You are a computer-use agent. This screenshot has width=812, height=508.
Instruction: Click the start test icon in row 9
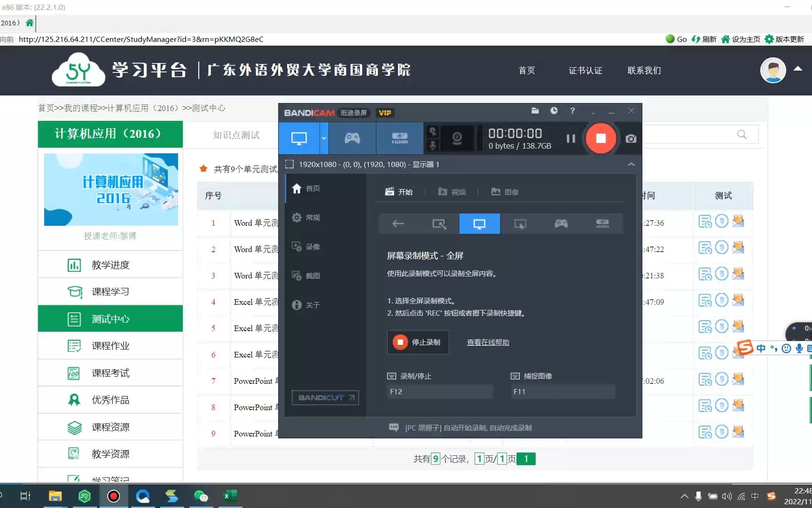(x=705, y=432)
